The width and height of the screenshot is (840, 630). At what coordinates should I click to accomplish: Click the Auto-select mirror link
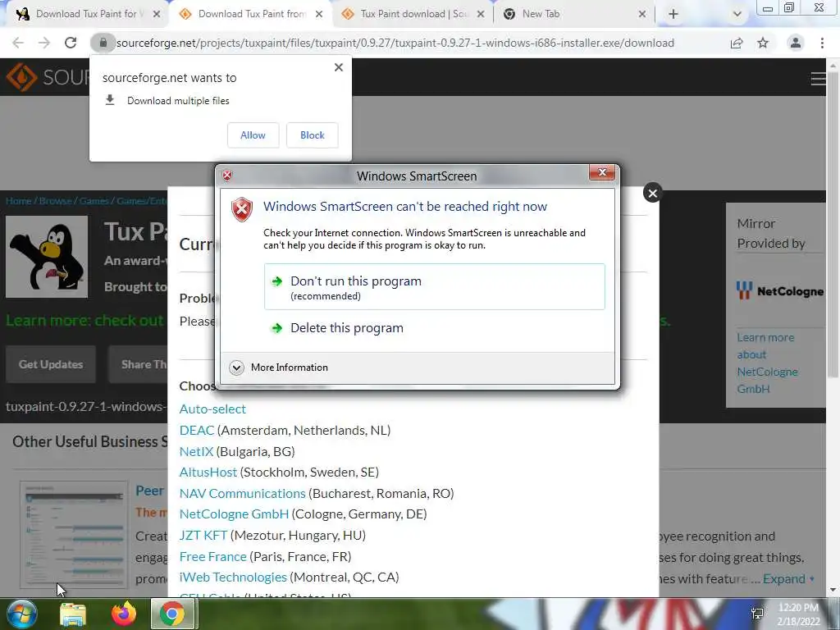coord(212,409)
